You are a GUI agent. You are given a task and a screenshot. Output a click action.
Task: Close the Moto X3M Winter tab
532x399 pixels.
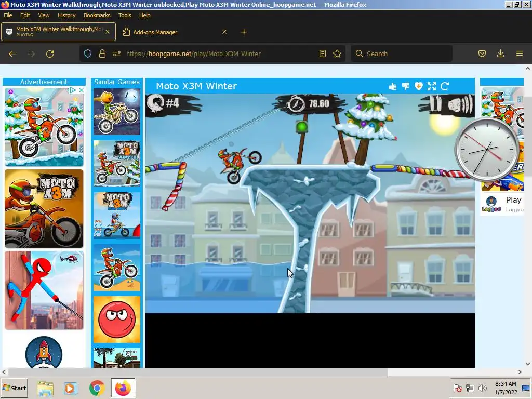pyautogui.click(x=108, y=32)
